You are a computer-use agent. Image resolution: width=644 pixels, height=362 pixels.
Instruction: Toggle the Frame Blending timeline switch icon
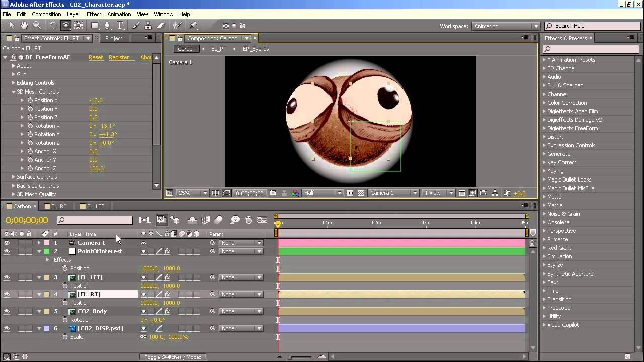[205, 220]
